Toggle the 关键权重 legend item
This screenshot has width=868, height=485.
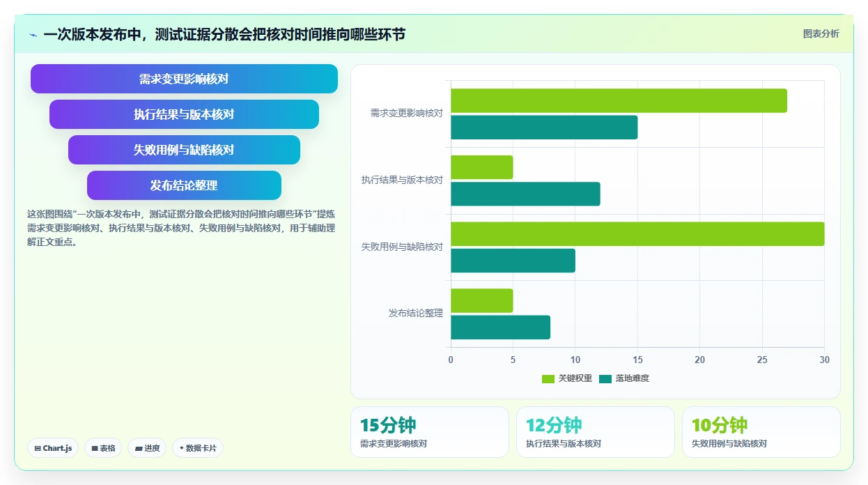pos(567,378)
